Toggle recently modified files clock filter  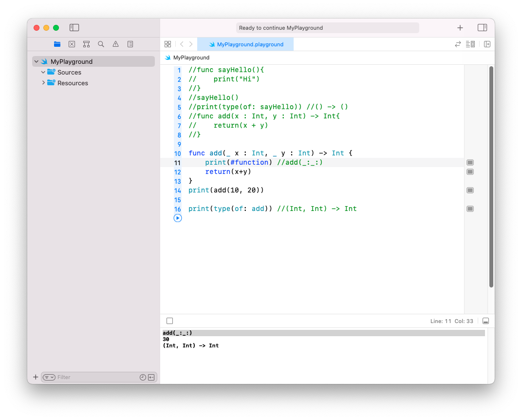click(x=143, y=377)
